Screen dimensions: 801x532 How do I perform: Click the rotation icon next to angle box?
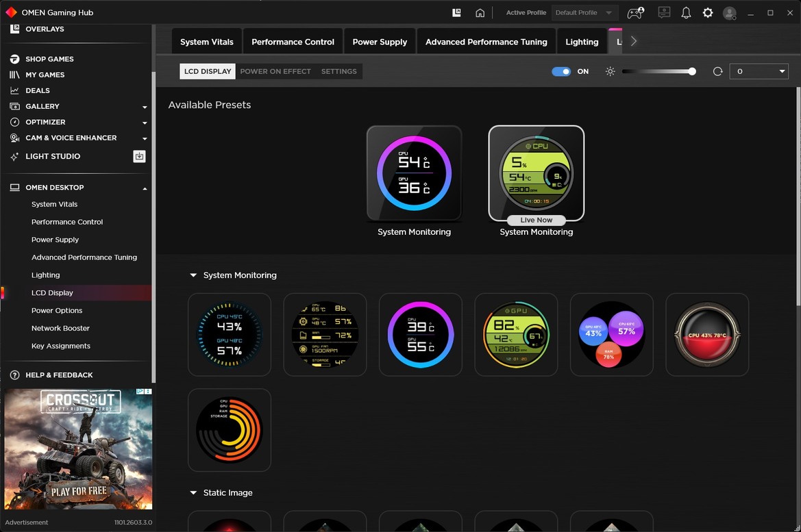(x=717, y=71)
